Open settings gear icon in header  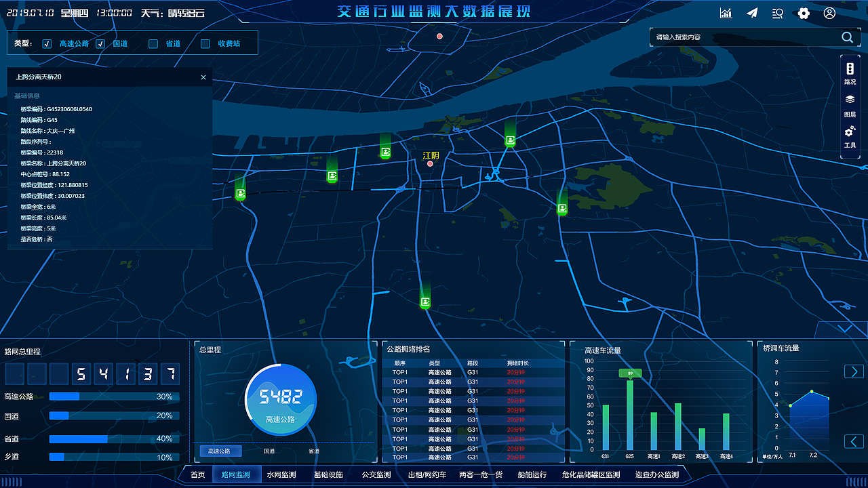click(804, 13)
